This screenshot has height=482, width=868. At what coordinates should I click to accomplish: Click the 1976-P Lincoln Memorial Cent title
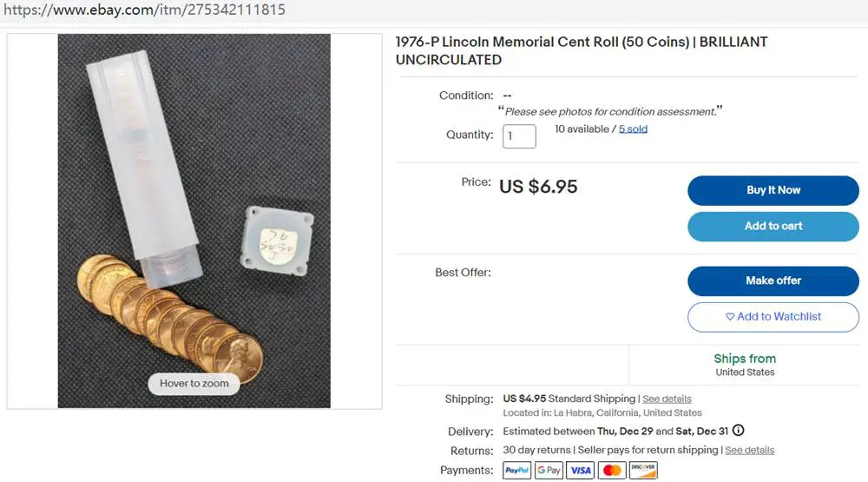[x=582, y=51]
